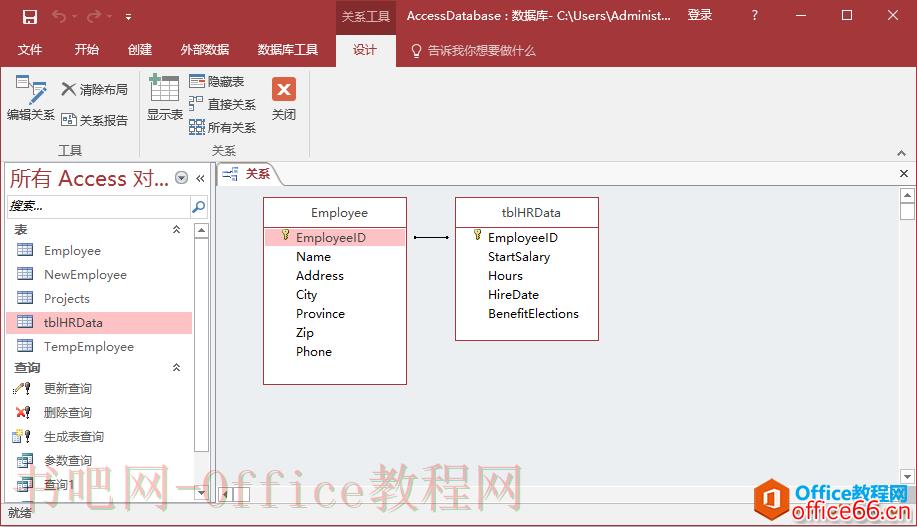Select the Zip field
917x527 pixels.
305,333
